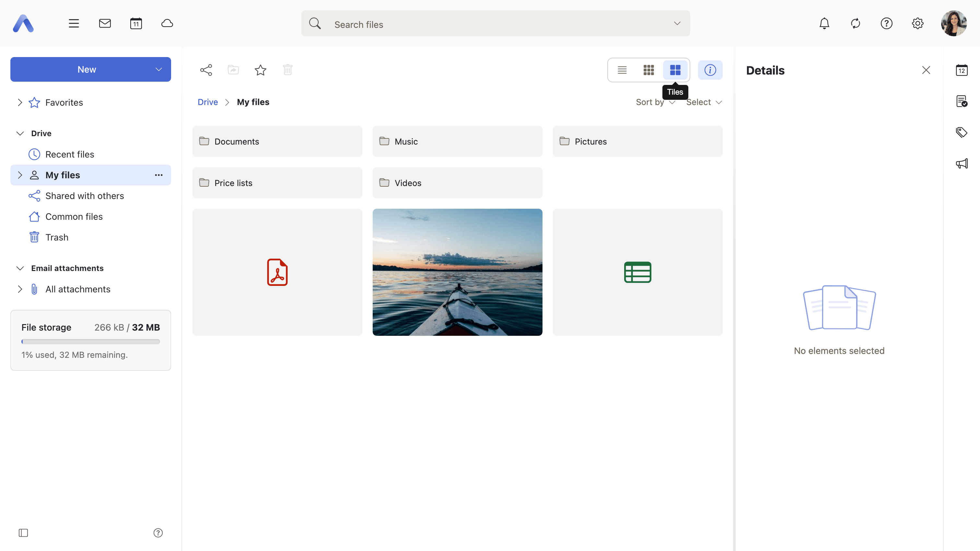The height and width of the screenshot is (551, 980).
Task: Click the Search files field
Action: [x=495, y=24]
